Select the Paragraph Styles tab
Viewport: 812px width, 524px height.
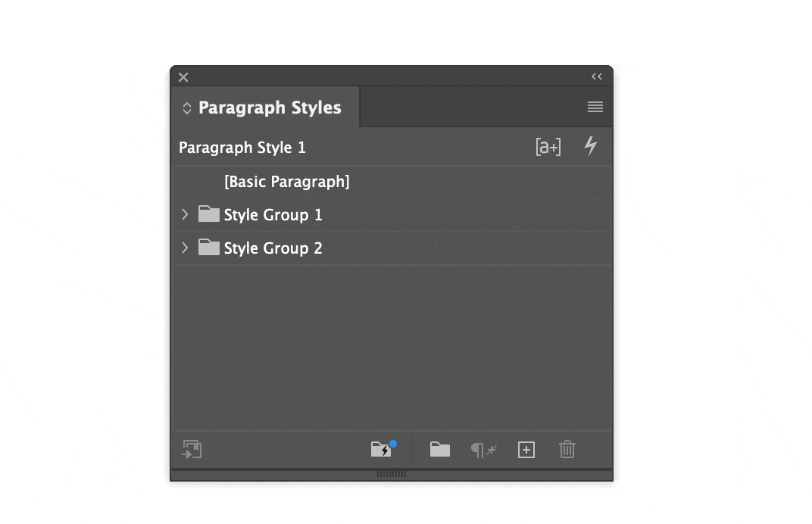tap(270, 108)
